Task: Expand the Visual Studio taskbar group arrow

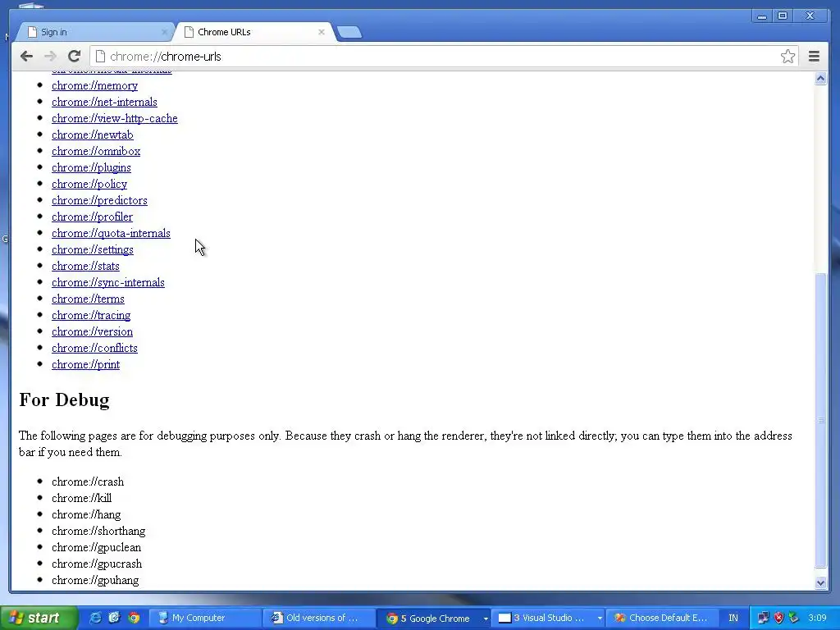Action: [600, 619]
